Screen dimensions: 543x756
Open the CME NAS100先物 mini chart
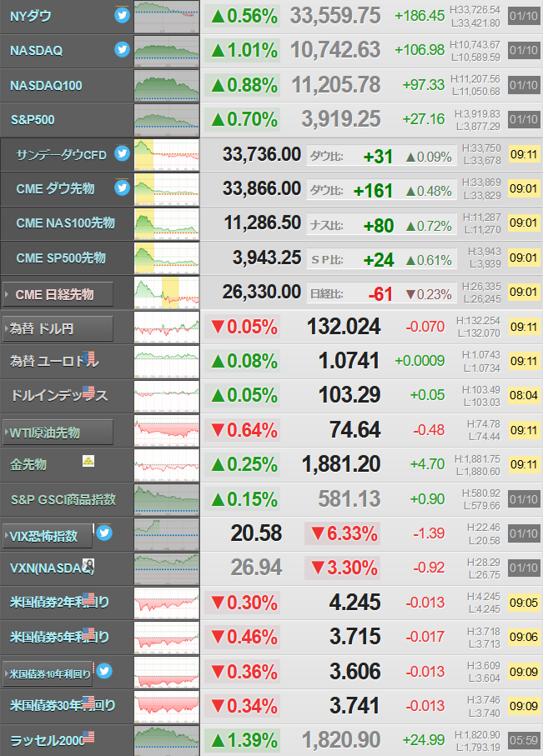(x=167, y=223)
